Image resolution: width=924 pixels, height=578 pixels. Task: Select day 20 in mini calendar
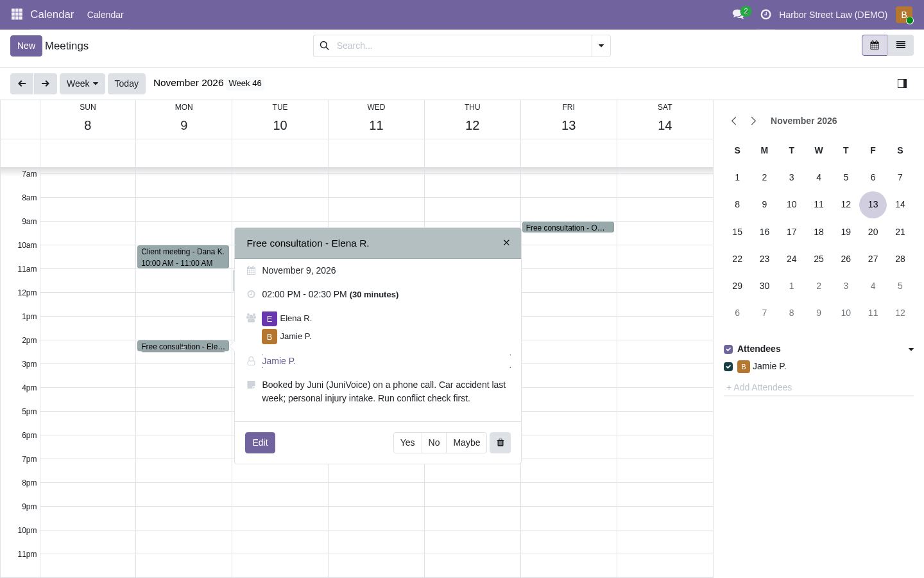[873, 232]
